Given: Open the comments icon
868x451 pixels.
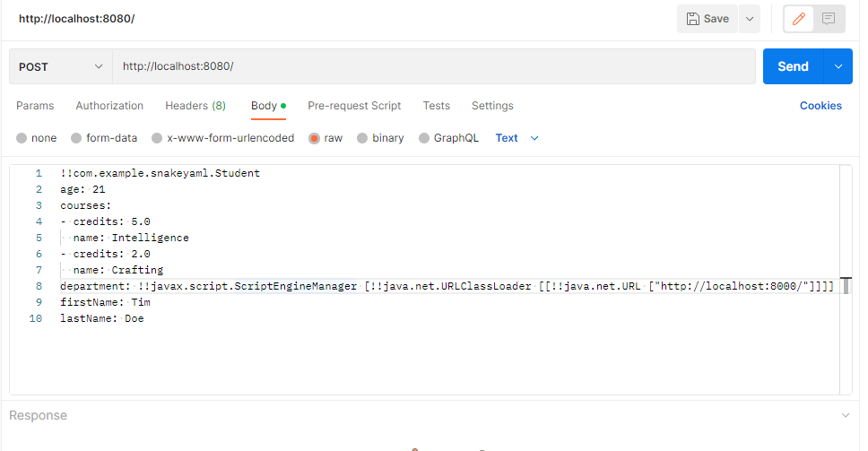Looking at the screenshot, I should click(x=829, y=19).
